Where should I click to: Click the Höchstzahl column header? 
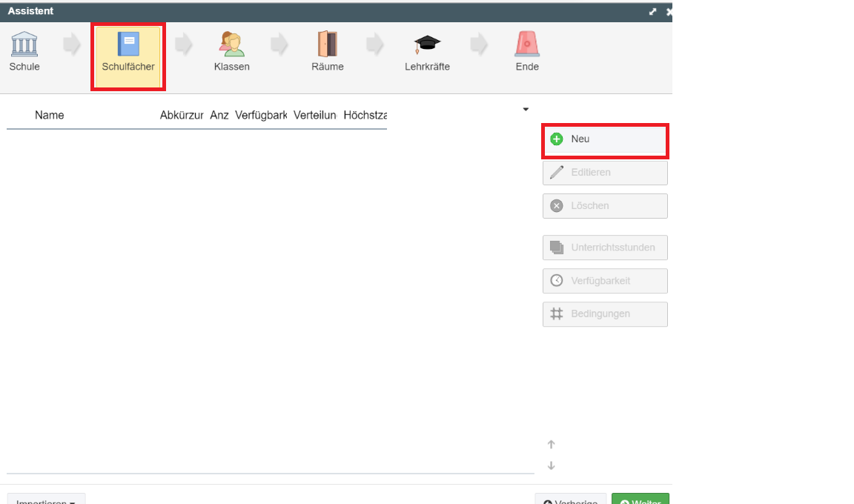365,116
